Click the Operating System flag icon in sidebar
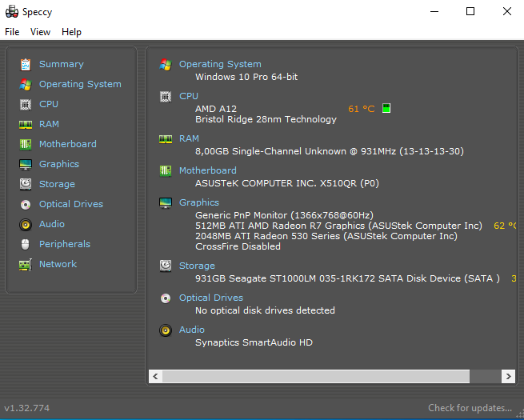Image resolution: width=524 pixels, height=420 pixels. coord(26,85)
